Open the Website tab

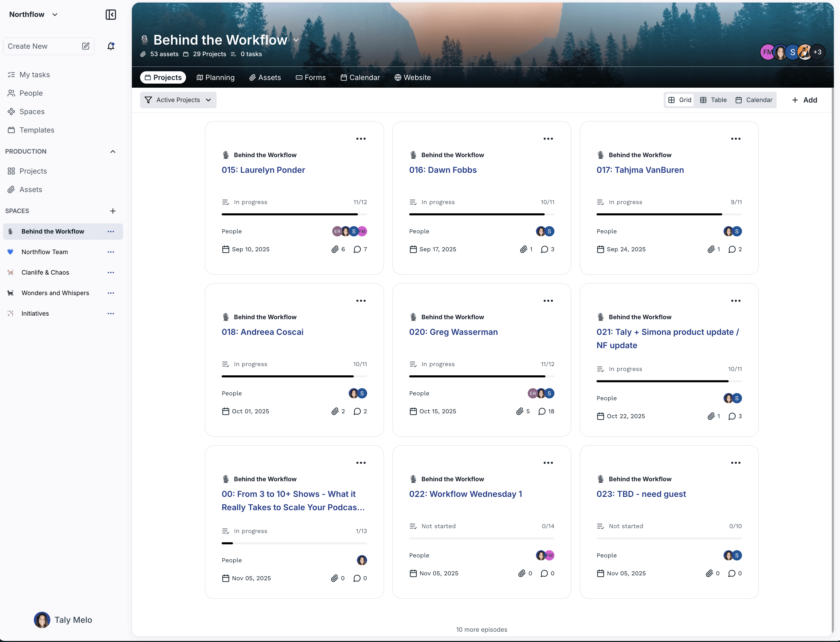[413, 78]
